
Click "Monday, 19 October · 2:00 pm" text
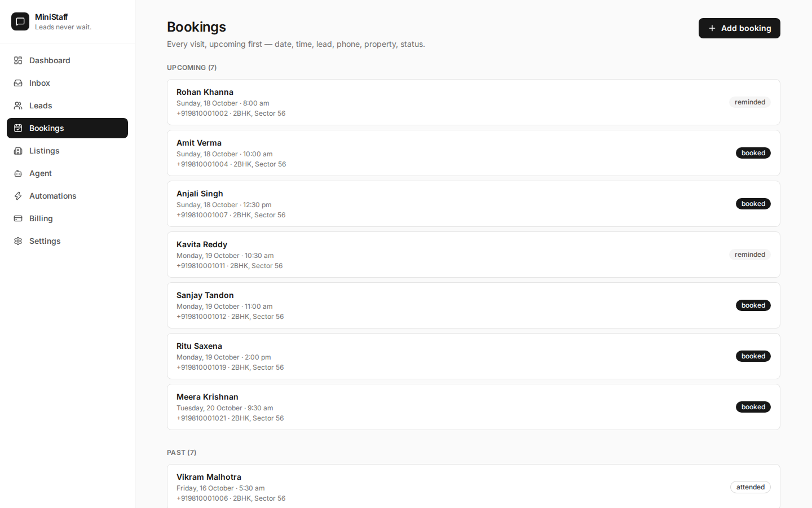(x=224, y=357)
